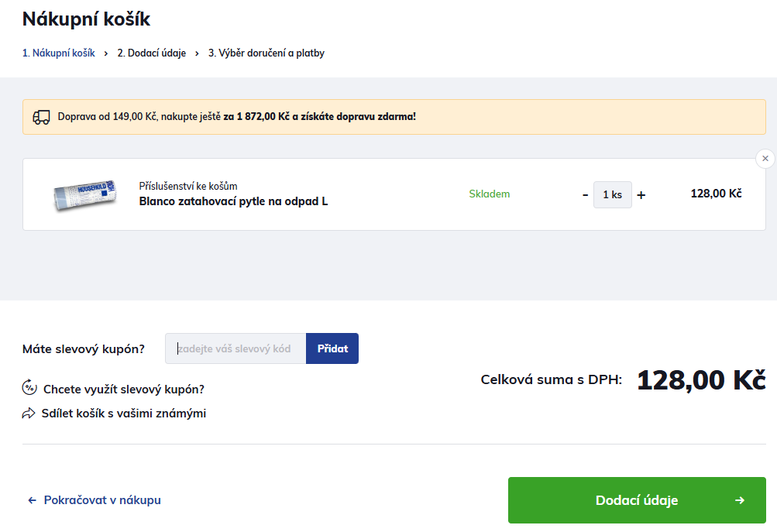Click the share cart arrow icon
The width and height of the screenshot is (777, 532).
tap(29, 414)
